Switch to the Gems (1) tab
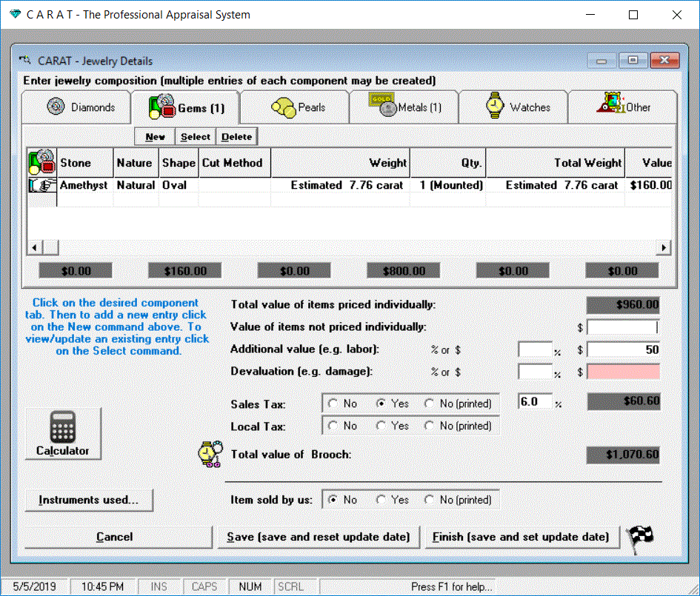This screenshot has width=700, height=596. point(185,108)
